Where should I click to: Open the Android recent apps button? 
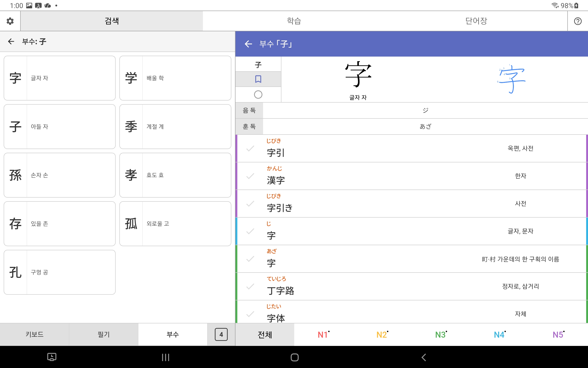165,357
